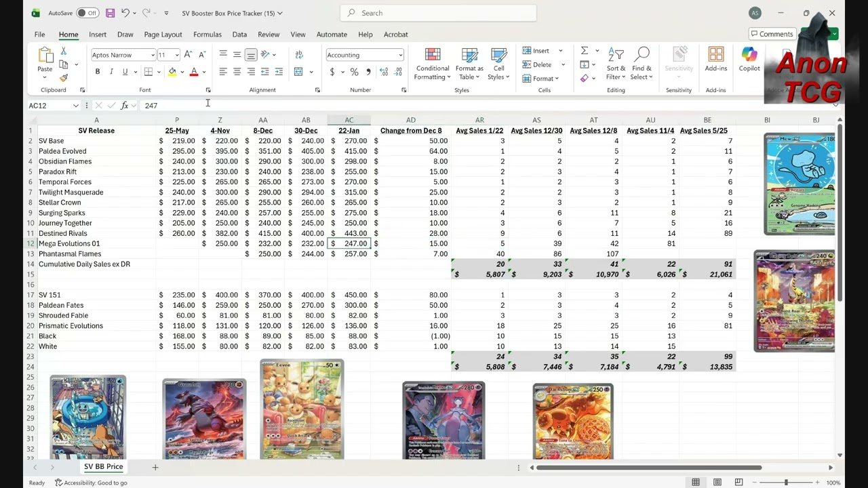Select the SV BB Price sheet tab
This screenshot has height=488, width=868.
103,467
